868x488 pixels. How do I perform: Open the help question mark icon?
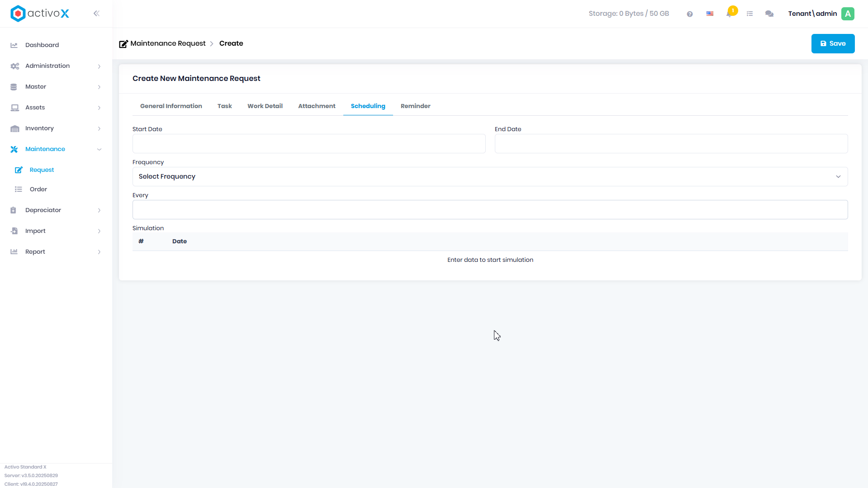[x=690, y=14]
